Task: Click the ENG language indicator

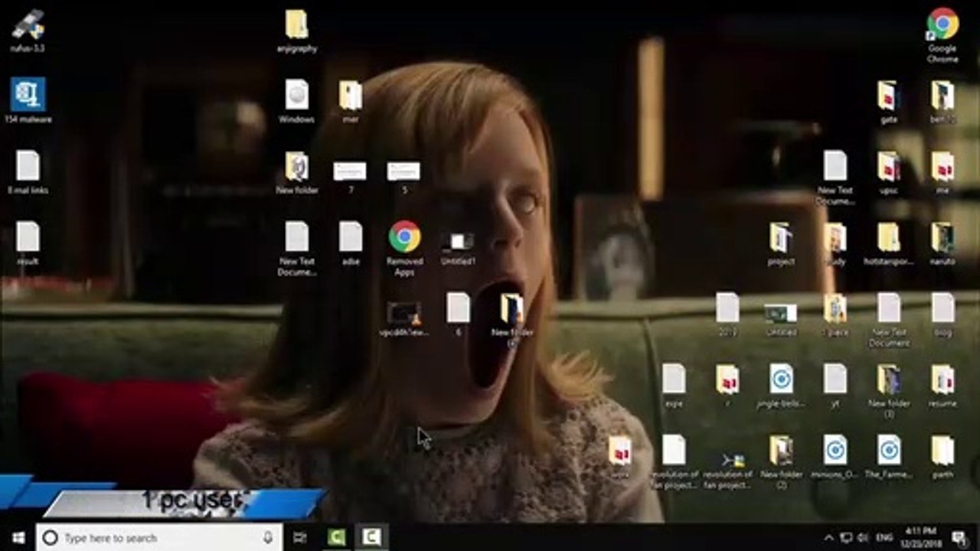Action: (x=884, y=538)
